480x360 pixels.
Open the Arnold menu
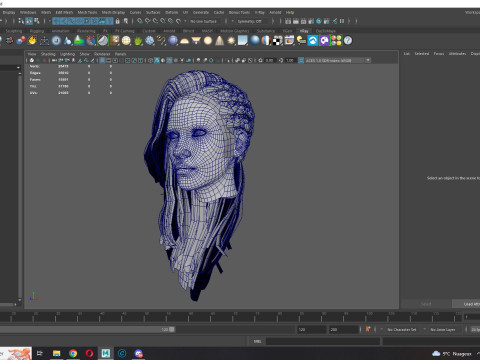(x=275, y=12)
